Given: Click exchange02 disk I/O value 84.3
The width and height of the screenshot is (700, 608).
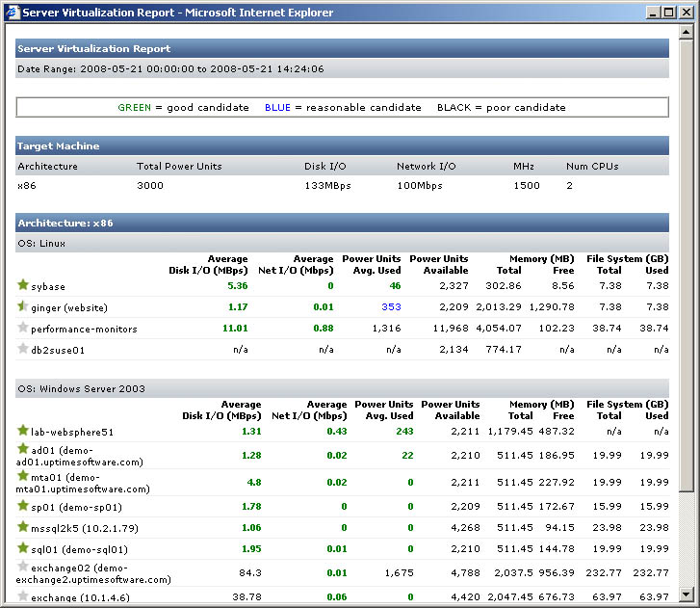Looking at the screenshot, I should click(x=250, y=572).
